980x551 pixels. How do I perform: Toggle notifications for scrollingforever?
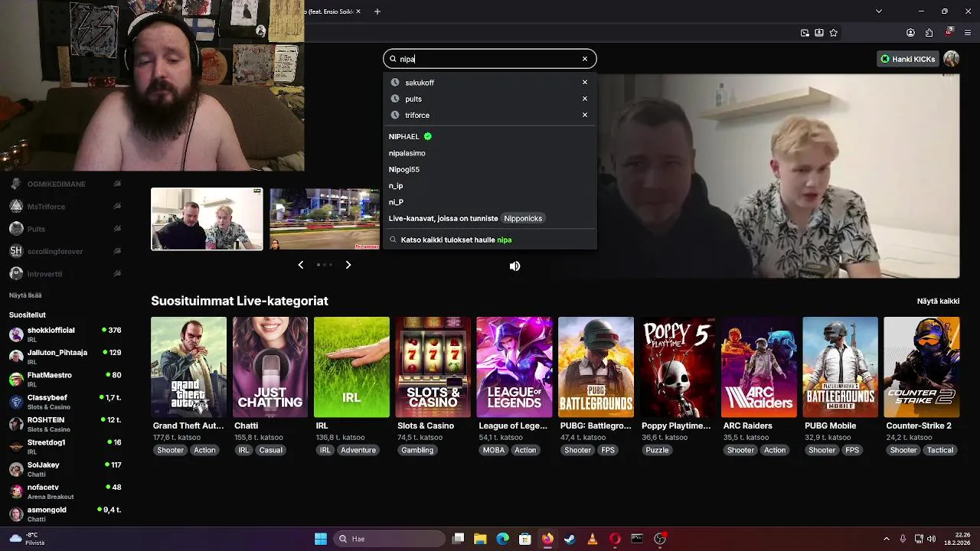tap(117, 251)
